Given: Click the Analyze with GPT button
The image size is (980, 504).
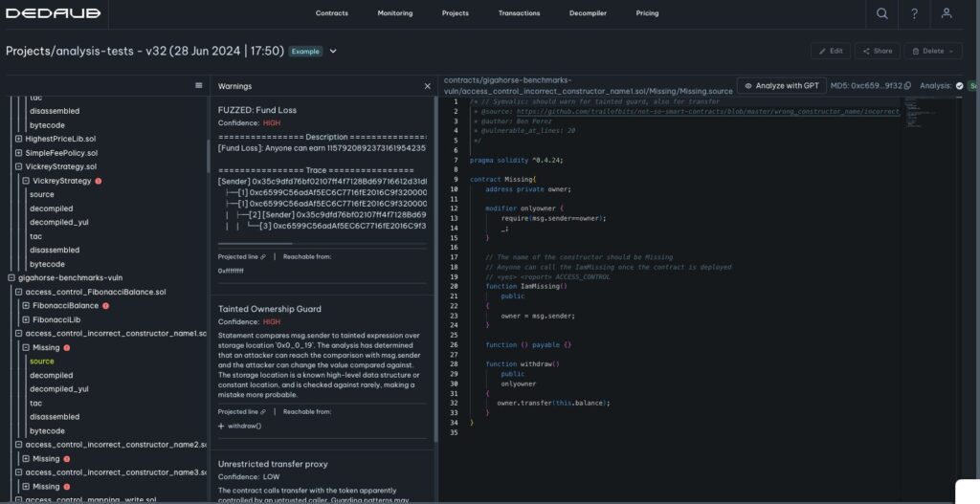Looking at the screenshot, I should pos(782,86).
